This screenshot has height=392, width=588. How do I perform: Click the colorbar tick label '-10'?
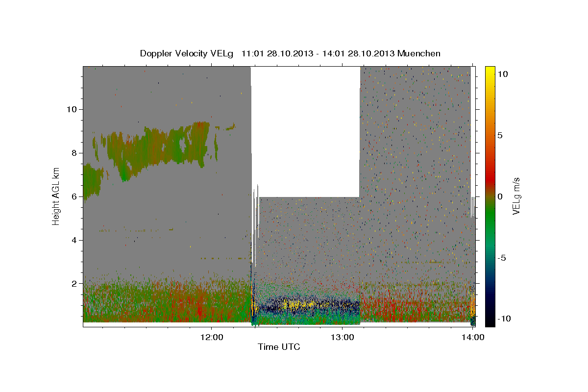point(505,319)
